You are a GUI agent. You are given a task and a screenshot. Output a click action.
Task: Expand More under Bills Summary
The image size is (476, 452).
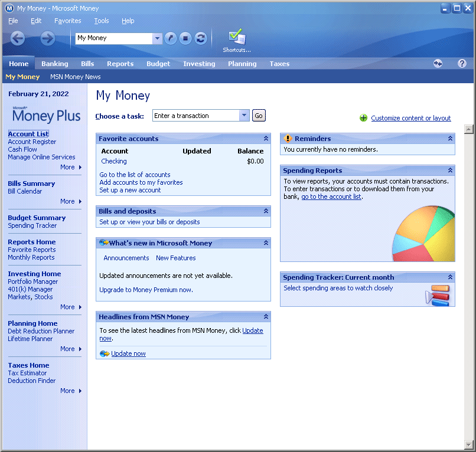pyautogui.click(x=71, y=201)
